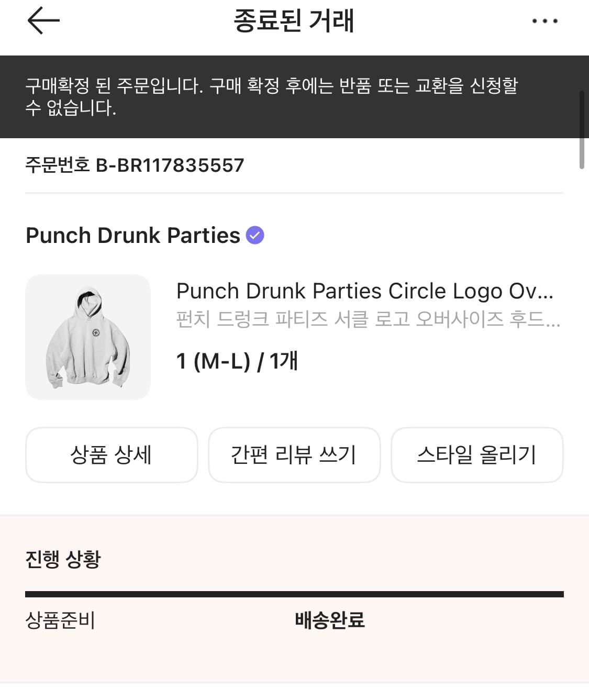Viewport: 589px width, 700px height.
Task: Click the 상품 상세 button
Action: (x=112, y=454)
